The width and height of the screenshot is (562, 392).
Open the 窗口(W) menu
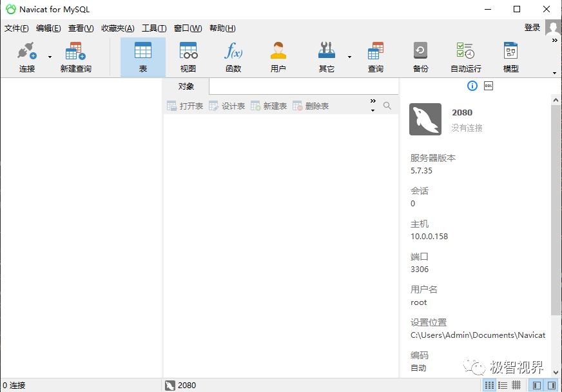[188, 28]
